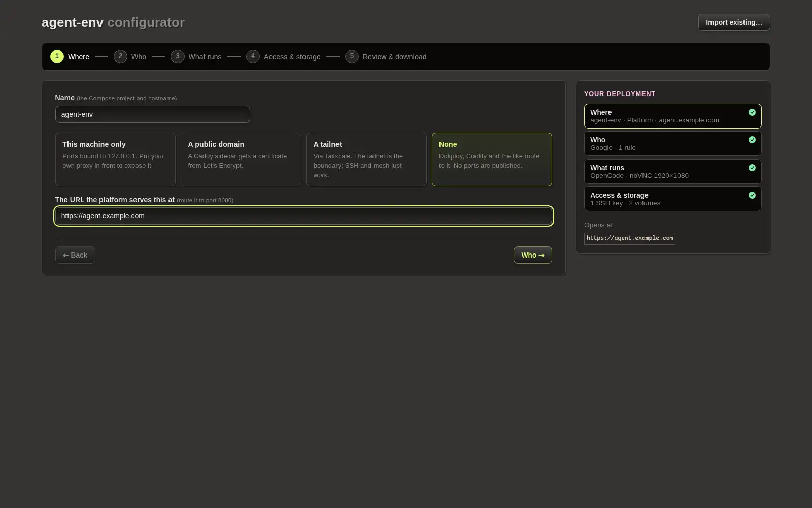Jump to the Who step label
The image size is (812, 508).
pos(139,57)
